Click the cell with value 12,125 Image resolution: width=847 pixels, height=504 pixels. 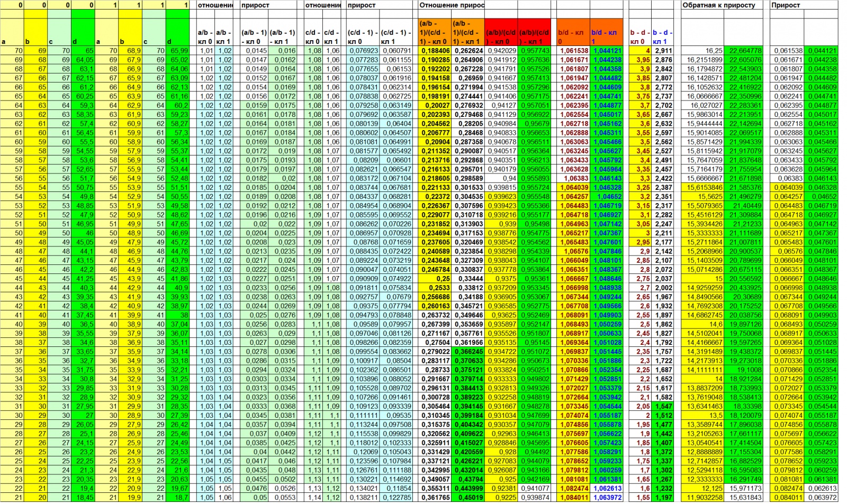[702, 488]
